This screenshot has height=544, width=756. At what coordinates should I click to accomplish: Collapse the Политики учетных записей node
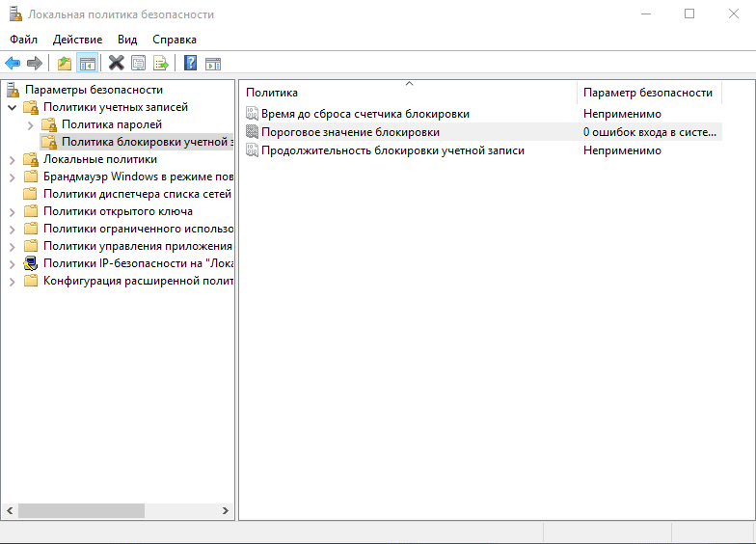[x=13, y=107]
